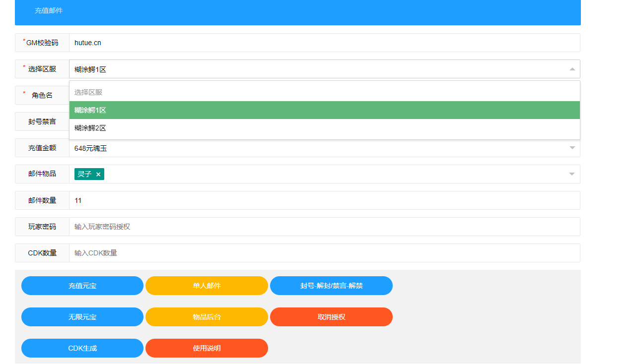Viewport: 632px width, 364px height.
Task: Click the 取消授权 button
Action: (331, 317)
